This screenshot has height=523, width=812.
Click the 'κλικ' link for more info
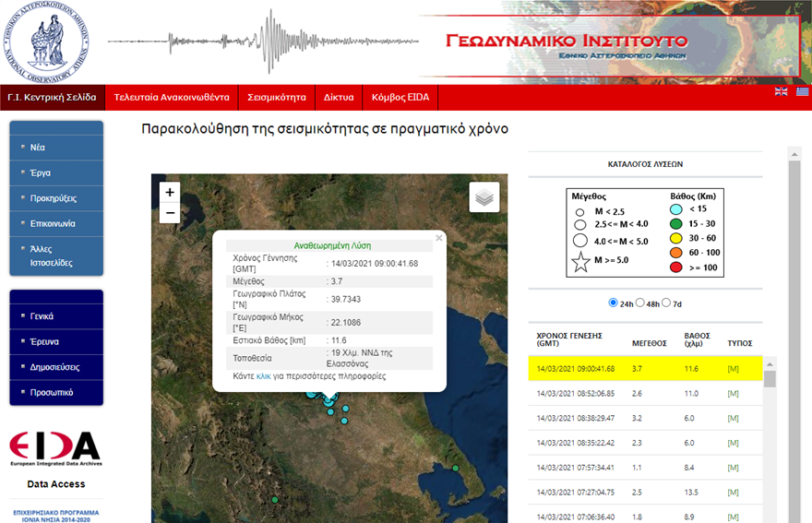click(x=263, y=376)
